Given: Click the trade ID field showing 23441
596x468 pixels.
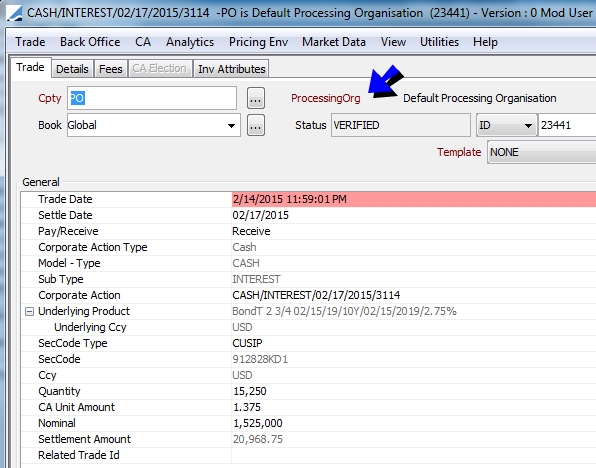Looking at the screenshot, I should 567,125.
